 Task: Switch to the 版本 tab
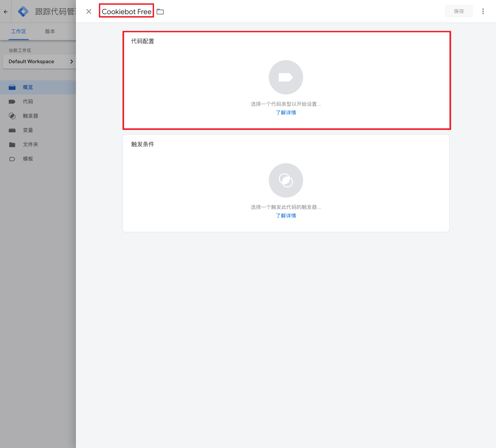(x=50, y=31)
